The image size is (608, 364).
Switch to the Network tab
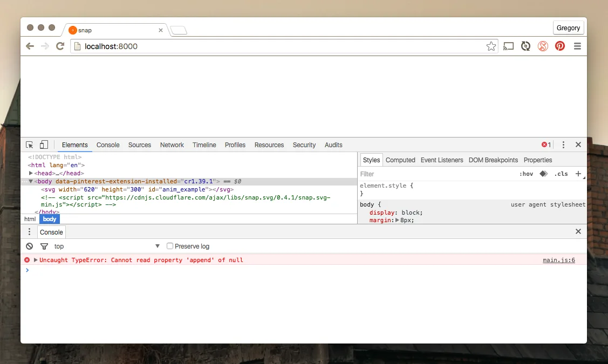click(x=172, y=145)
